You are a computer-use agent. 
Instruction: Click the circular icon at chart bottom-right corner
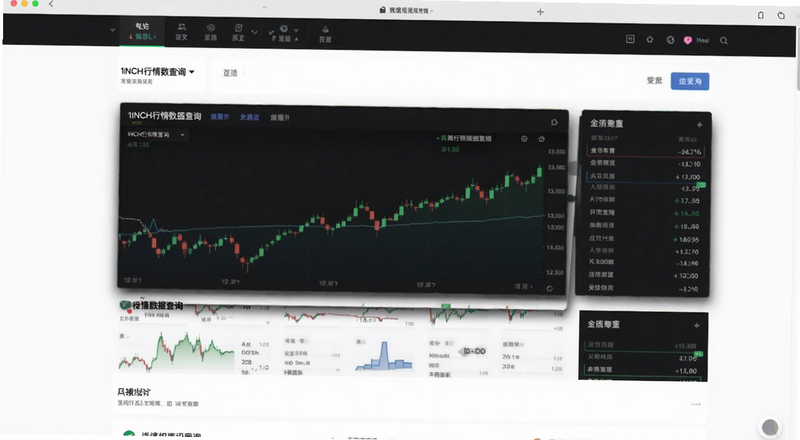click(x=549, y=288)
